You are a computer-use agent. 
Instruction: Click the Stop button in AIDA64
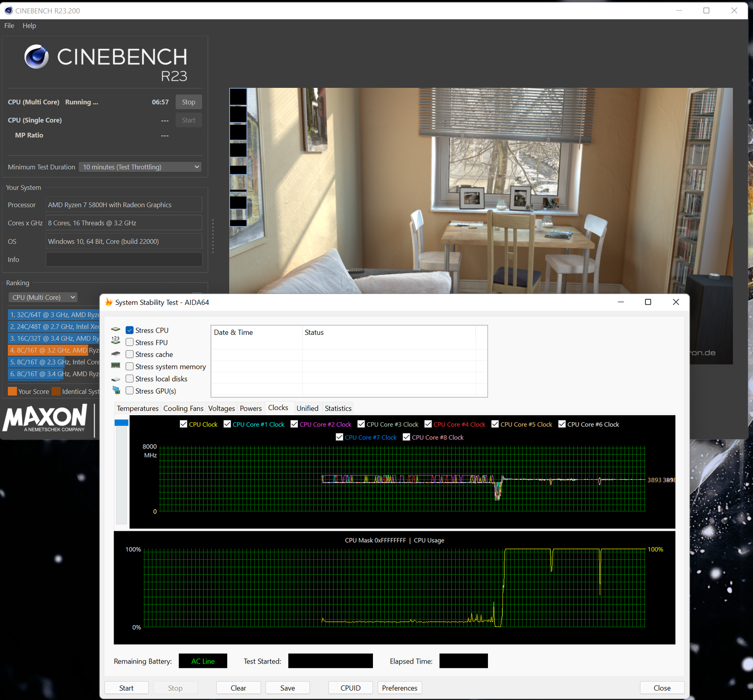pos(175,688)
